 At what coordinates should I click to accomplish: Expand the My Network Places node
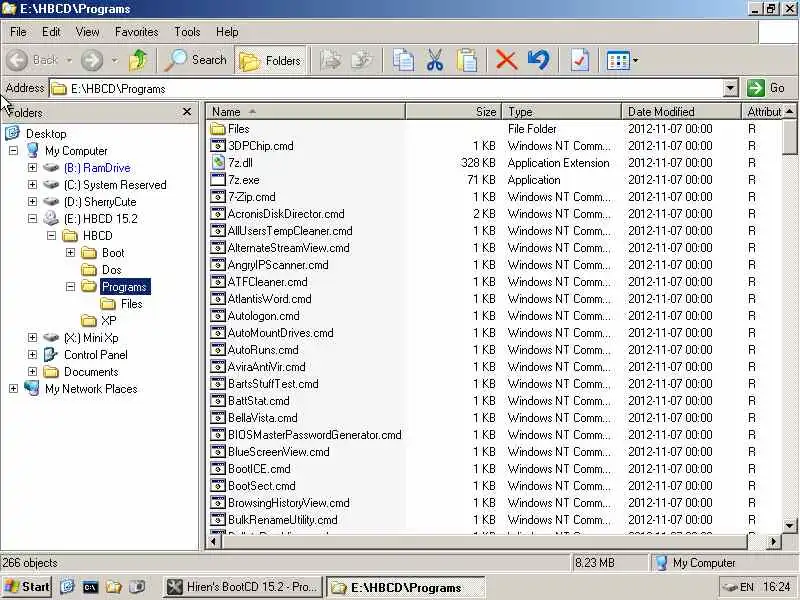(14, 388)
